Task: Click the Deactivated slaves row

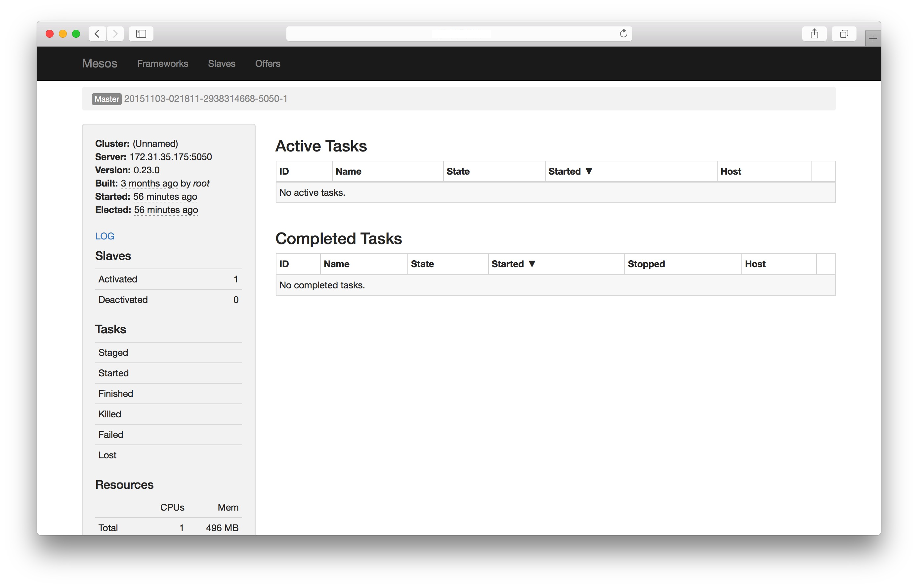Action: pyautogui.click(x=168, y=300)
